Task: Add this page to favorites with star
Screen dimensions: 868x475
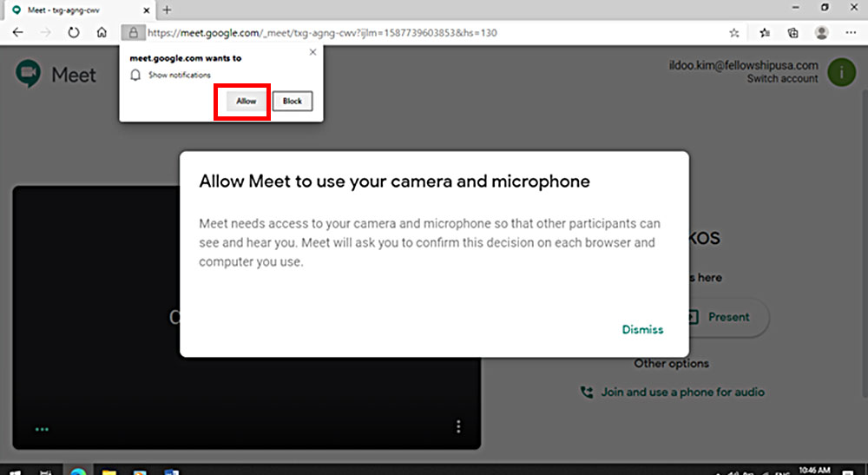Action: click(734, 33)
